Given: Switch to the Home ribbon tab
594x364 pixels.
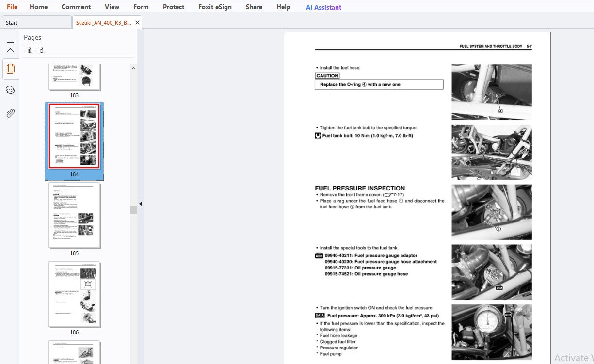Looking at the screenshot, I should [x=38, y=7].
